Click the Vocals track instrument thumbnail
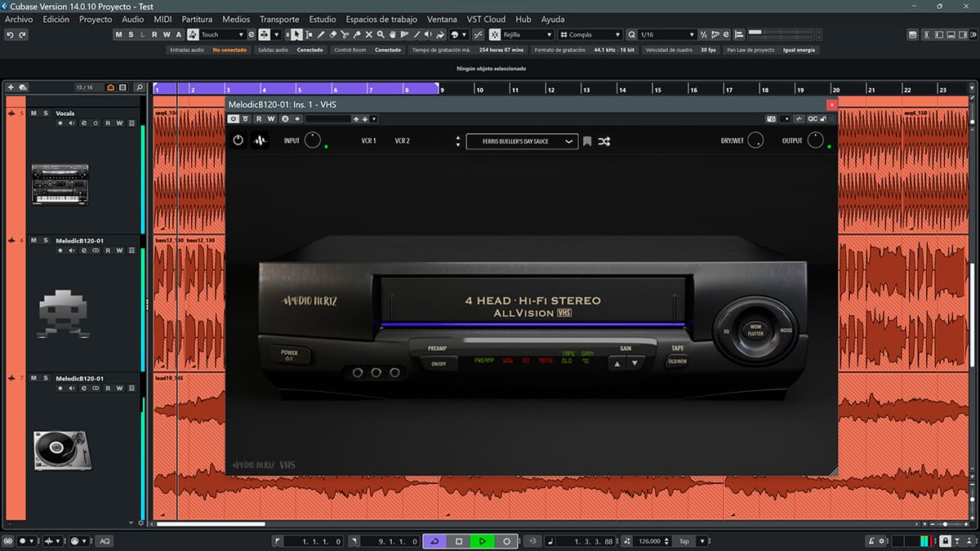 click(60, 184)
